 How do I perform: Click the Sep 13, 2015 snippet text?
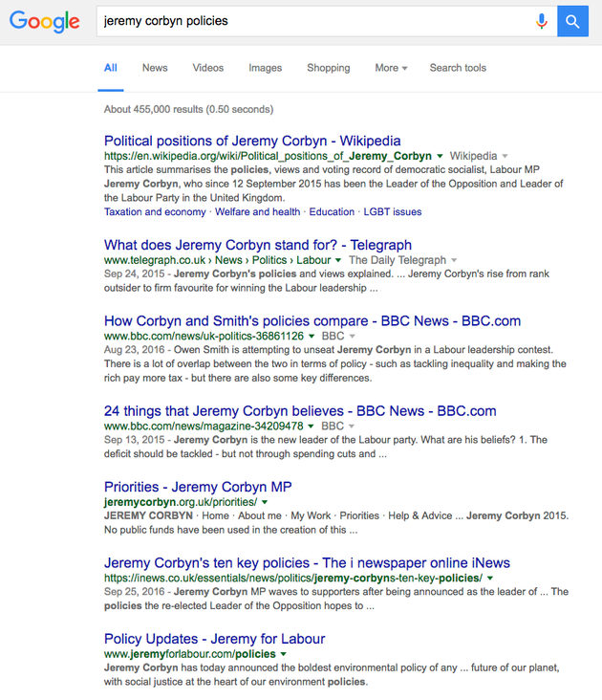pyautogui.click(x=326, y=447)
